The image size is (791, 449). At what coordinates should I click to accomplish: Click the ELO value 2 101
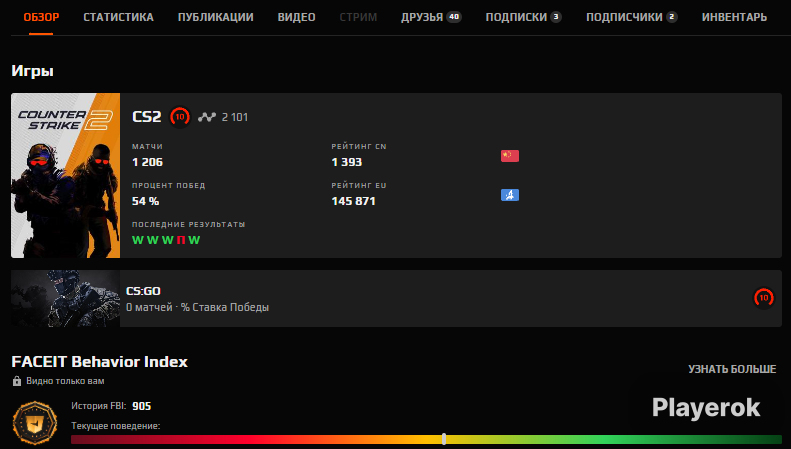(x=235, y=117)
